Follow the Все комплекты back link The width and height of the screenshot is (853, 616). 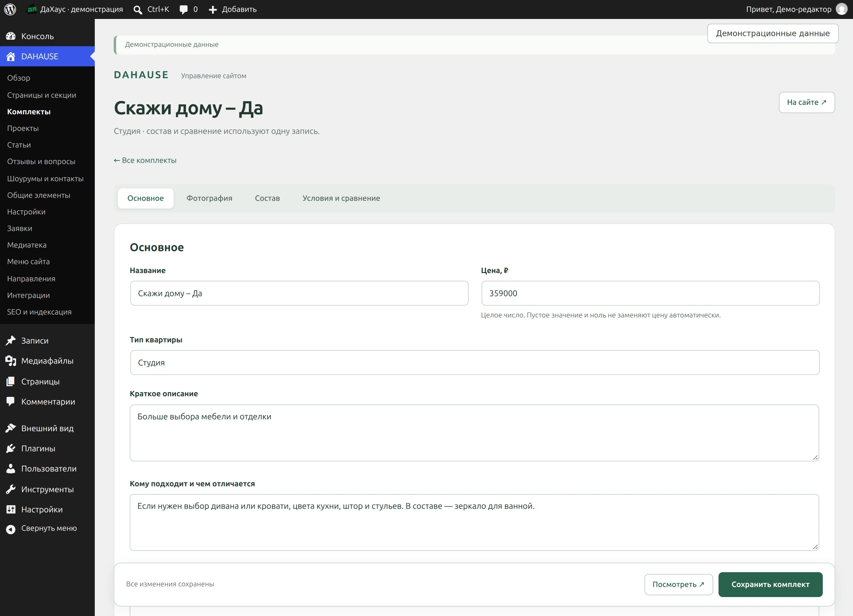coord(145,160)
